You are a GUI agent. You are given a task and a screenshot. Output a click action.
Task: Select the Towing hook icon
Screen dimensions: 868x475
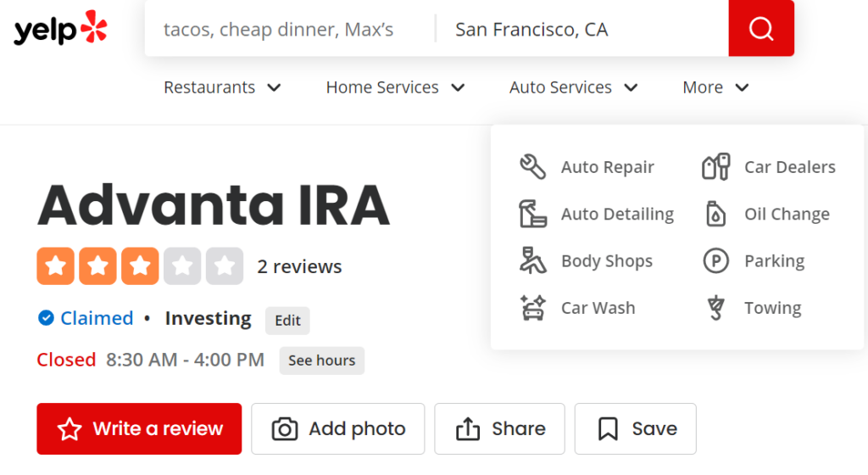pyautogui.click(x=715, y=308)
